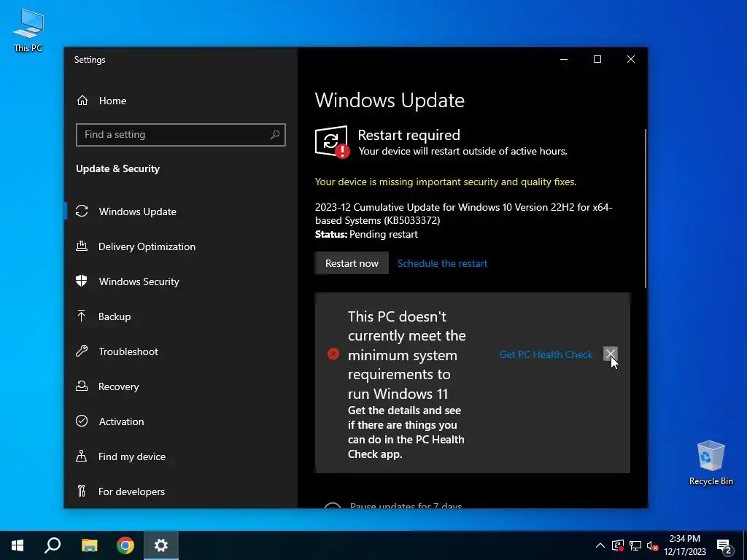747x560 pixels.
Task: Click the Restart now button
Action: tap(352, 263)
